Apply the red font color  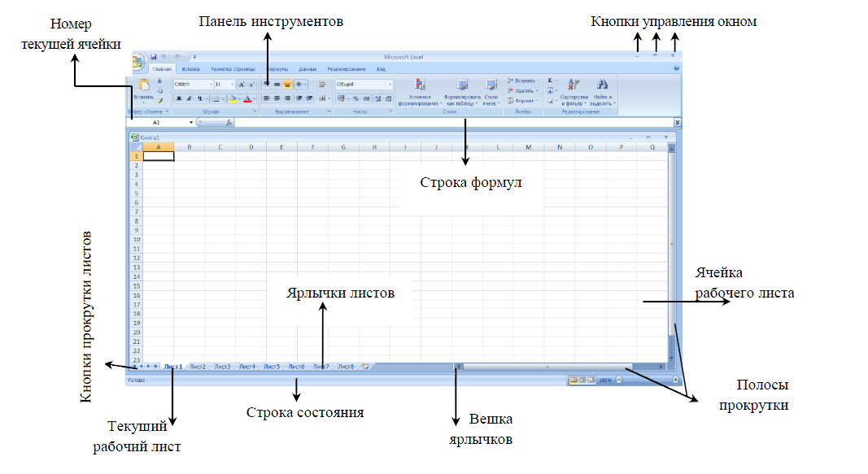[247, 99]
